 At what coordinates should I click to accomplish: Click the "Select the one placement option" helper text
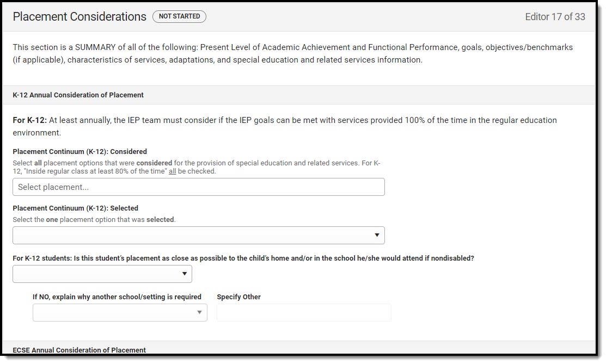[x=94, y=220]
